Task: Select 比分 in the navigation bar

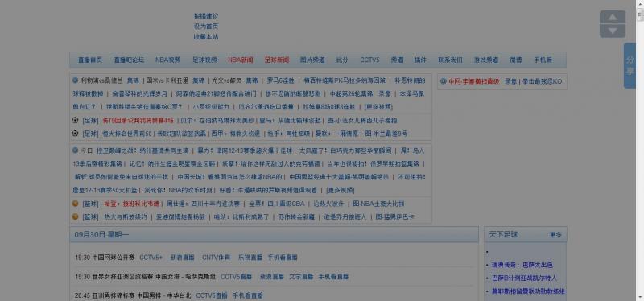Action: pos(342,60)
